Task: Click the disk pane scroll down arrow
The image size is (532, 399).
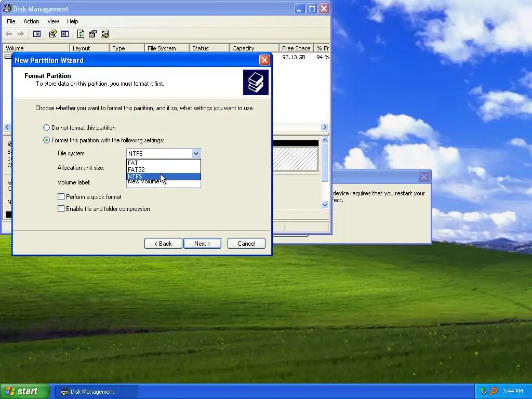Action: (325, 205)
